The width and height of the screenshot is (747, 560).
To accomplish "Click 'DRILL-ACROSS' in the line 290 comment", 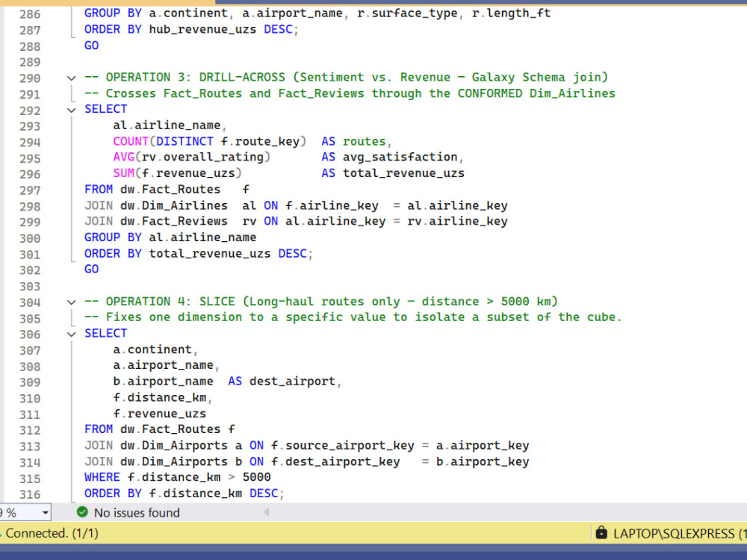I will click(x=242, y=77).
